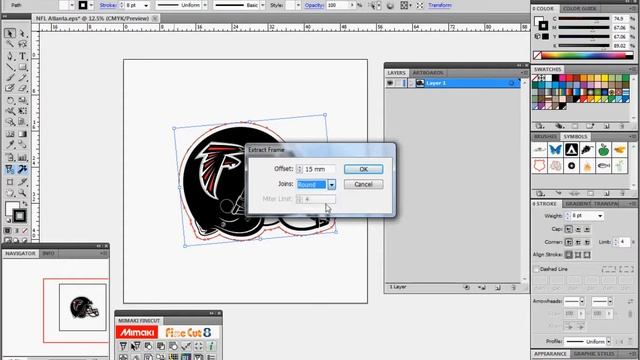Viewport: 640px width, 360px height.
Task: Click the Cyan slider in Color panel
Action: [x=584, y=19]
